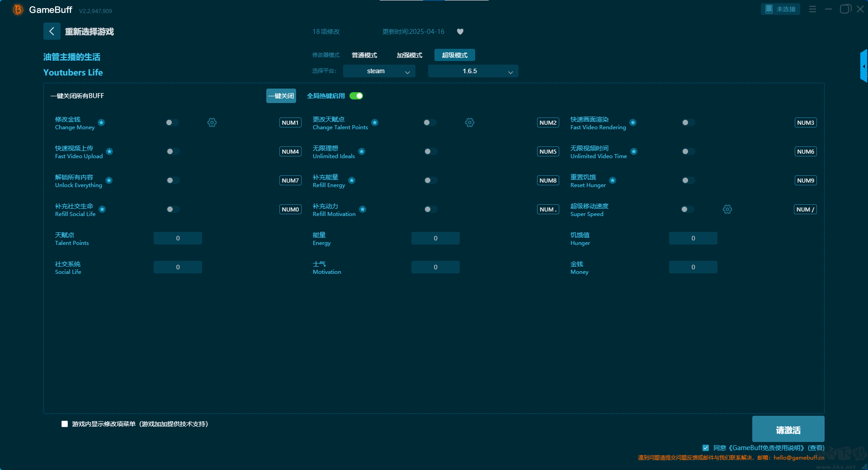Check show in-game trainer menu checkbox
The width and height of the screenshot is (868, 470).
click(65, 424)
